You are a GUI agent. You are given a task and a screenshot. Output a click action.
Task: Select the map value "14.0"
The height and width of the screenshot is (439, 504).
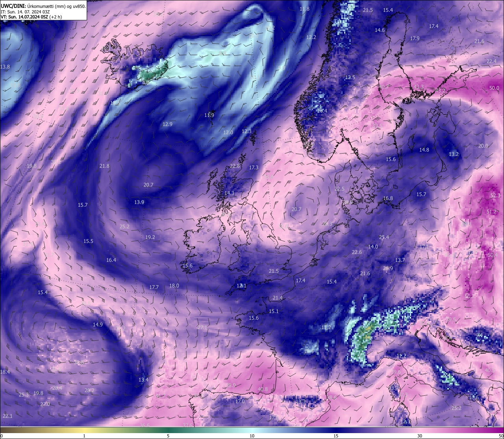click(x=373, y=247)
